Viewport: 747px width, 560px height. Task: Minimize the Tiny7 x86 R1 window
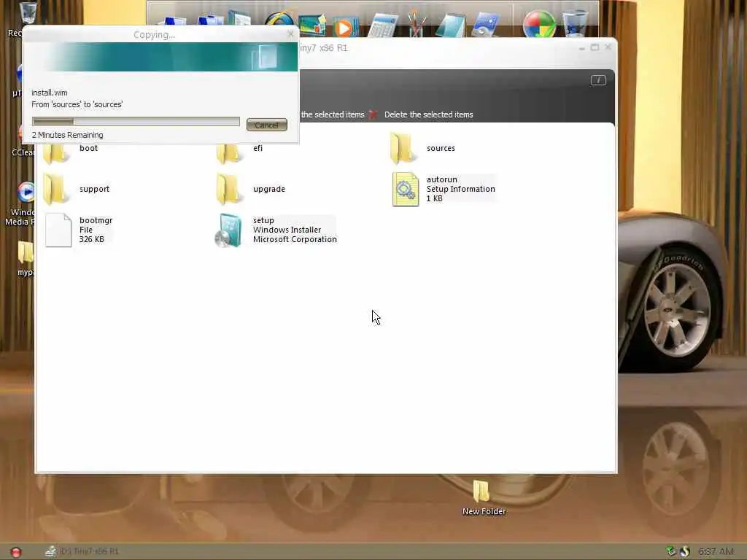(x=581, y=47)
